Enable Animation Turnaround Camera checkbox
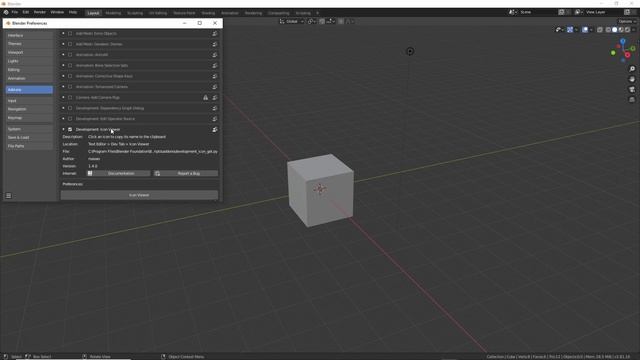The image size is (640, 360). pyautogui.click(x=70, y=87)
